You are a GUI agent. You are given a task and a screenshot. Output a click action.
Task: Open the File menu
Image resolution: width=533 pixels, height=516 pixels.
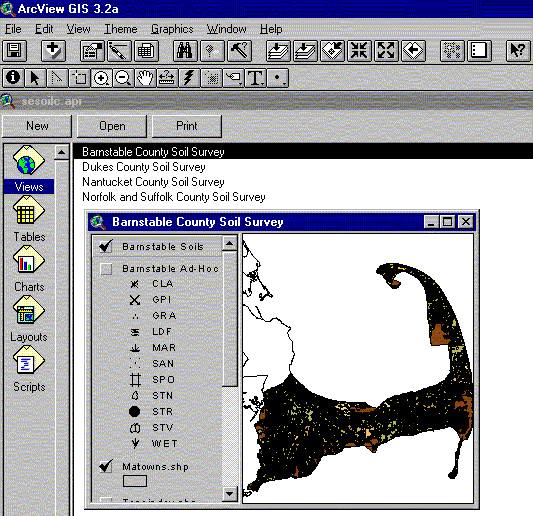pos(13,29)
